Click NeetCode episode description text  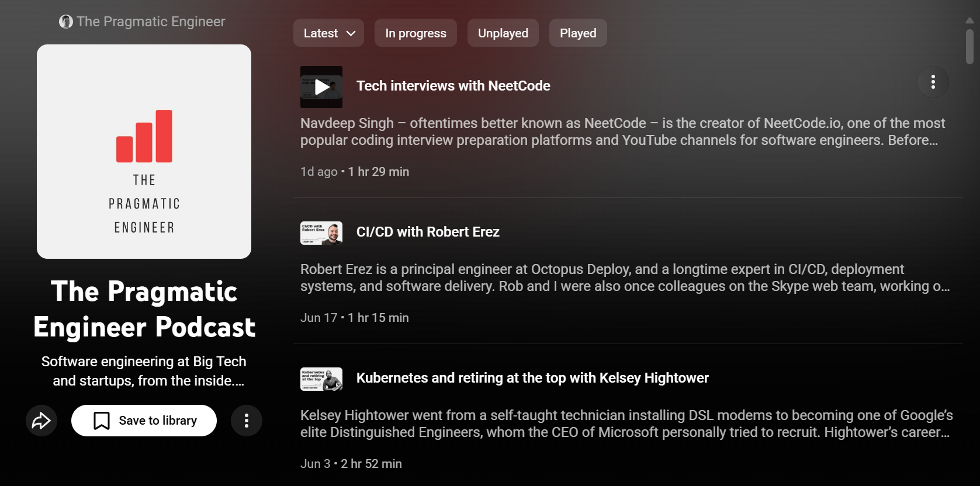tap(622, 131)
